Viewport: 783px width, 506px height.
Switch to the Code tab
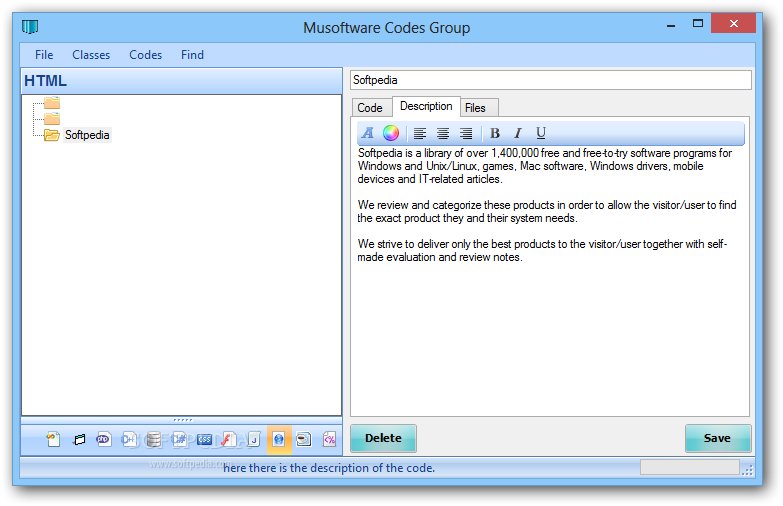coord(370,108)
